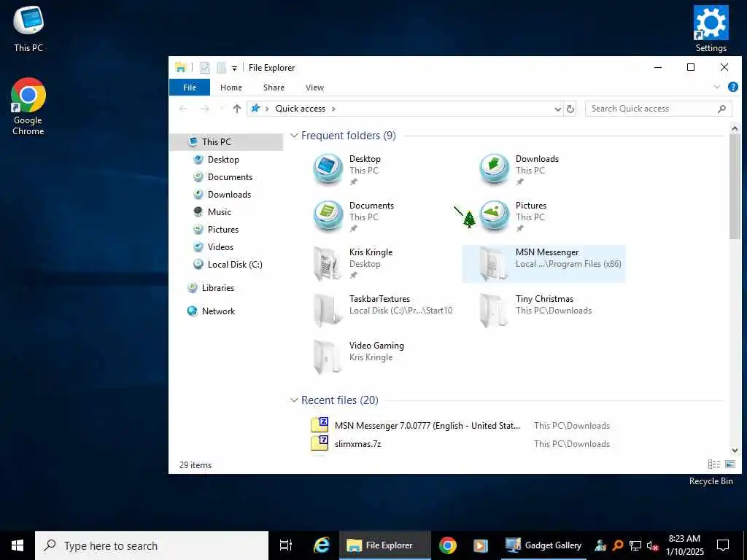Switch to large icons view in the status bar
Viewport: 747px width, 560px height.
(x=729, y=464)
